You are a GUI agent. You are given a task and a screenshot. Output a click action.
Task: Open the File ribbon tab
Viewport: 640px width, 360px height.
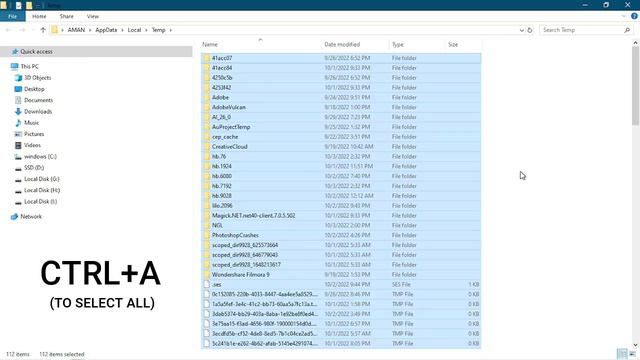pyautogui.click(x=13, y=16)
